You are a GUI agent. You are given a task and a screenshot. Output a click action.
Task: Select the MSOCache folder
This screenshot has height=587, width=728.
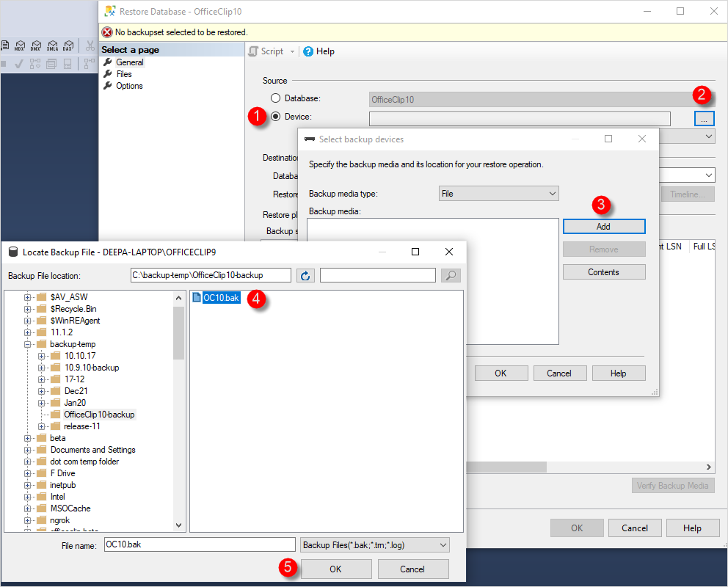click(x=70, y=508)
